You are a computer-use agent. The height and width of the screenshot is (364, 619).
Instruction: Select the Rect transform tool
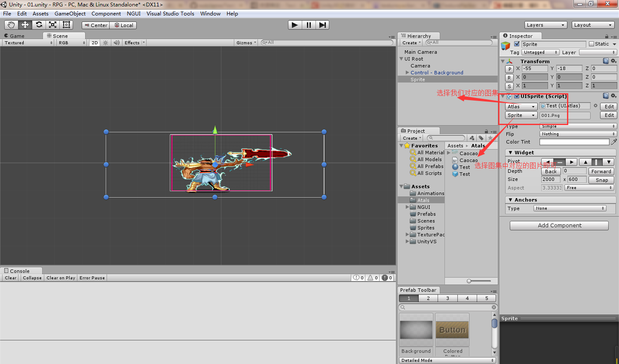[x=66, y=24]
